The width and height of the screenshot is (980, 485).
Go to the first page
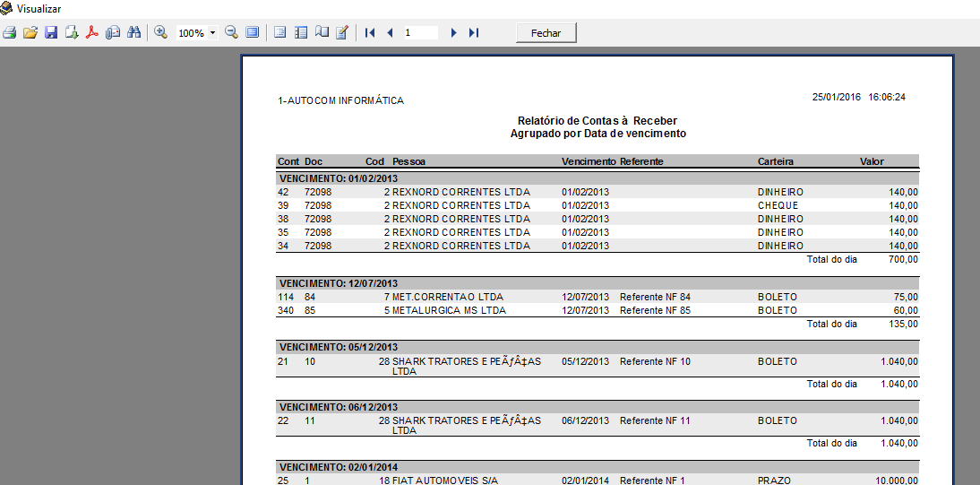pos(370,33)
